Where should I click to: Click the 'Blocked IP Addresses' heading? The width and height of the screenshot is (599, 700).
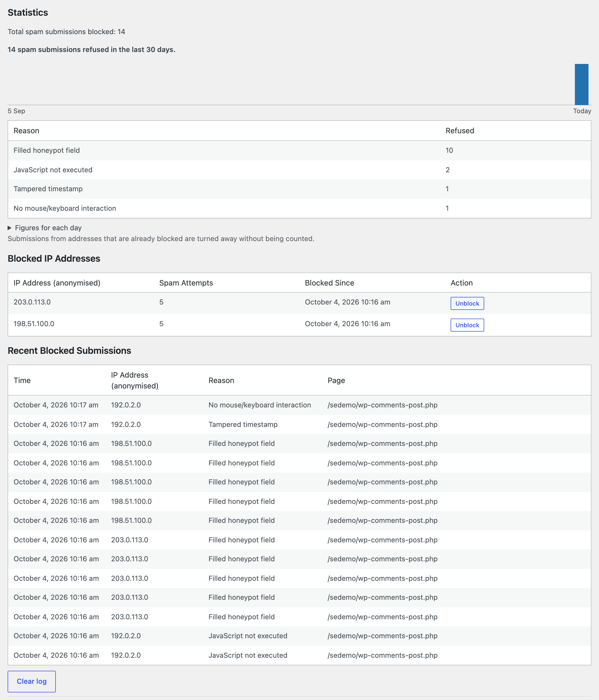point(54,258)
